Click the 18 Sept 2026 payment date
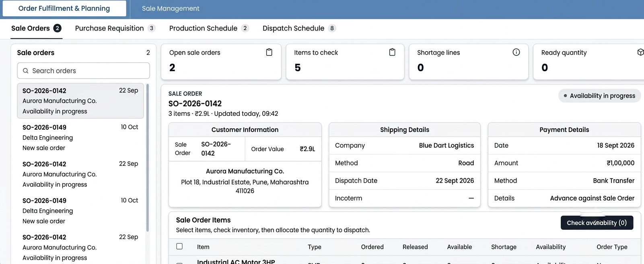The width and height of the screenshot is (644, 264). point(615,146)
